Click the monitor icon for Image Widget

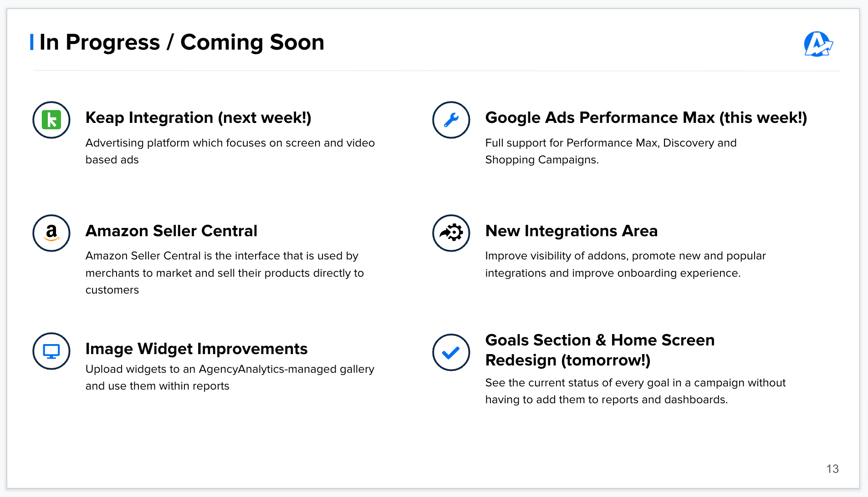click(x=51, y=351)
